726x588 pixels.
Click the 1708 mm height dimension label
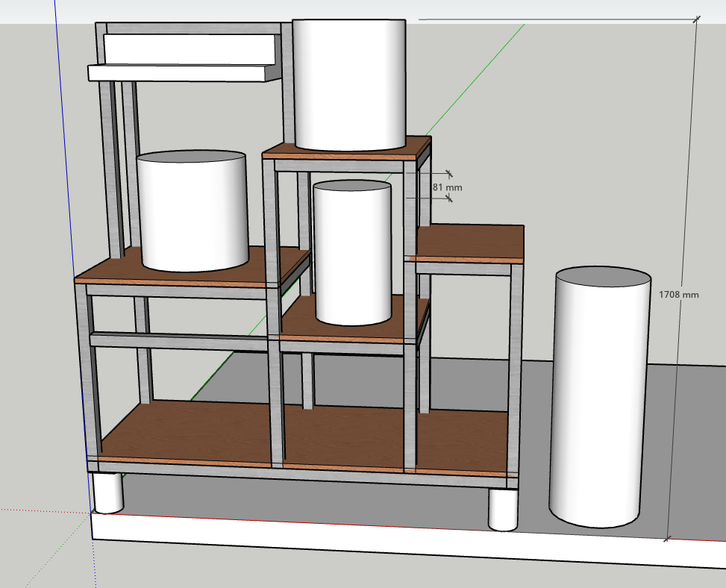tap(678, 295)
